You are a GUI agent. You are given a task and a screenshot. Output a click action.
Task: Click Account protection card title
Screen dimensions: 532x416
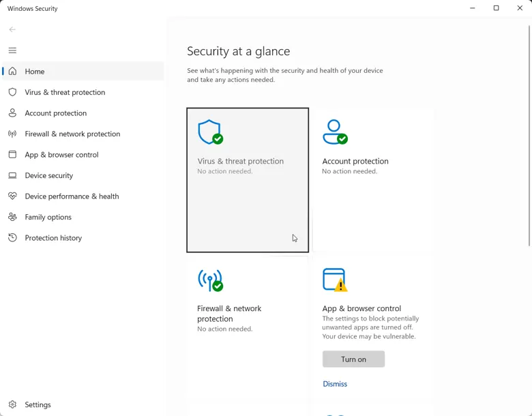pyautogui.click(x=355, y=161)
